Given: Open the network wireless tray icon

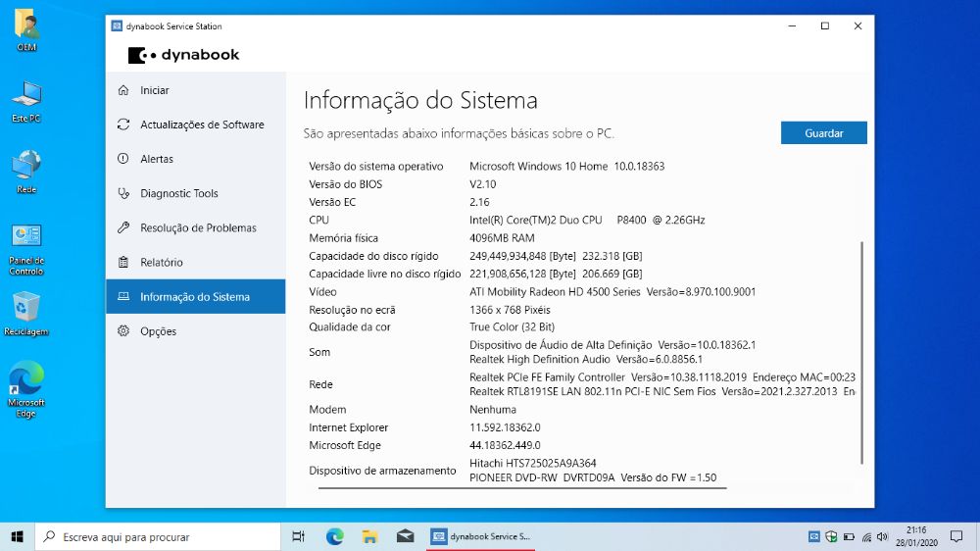Looking at the screenshot, I should coord(866,536).
